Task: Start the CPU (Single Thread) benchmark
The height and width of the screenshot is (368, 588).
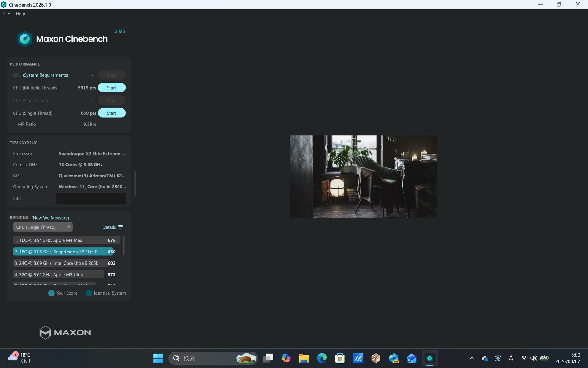Action: 112,113
